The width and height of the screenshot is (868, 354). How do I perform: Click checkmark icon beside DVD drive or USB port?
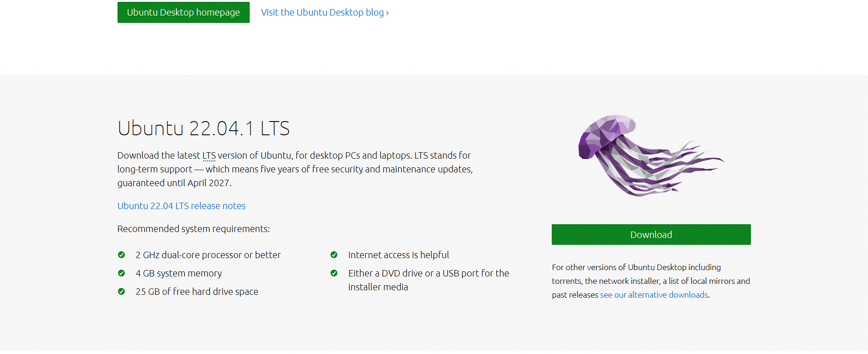(334, 273)
